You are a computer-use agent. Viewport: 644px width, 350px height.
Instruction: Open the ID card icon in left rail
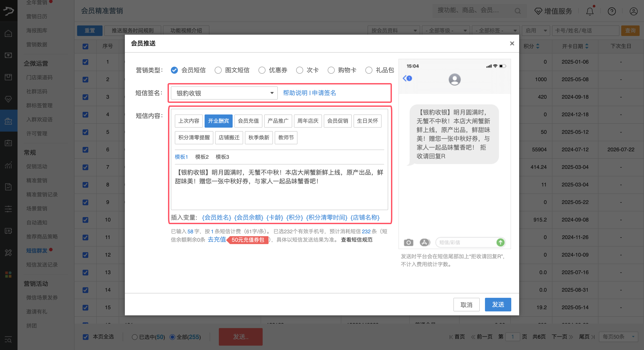pyautogui.click(x=9, y=143)
